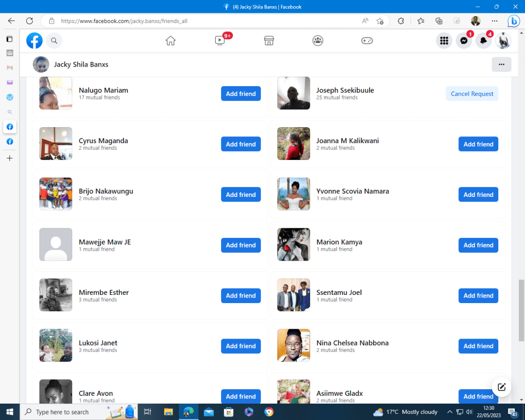The image size is (525, 420).
Task: Open the Groups icon in navigation
Action: pos(318,41)
